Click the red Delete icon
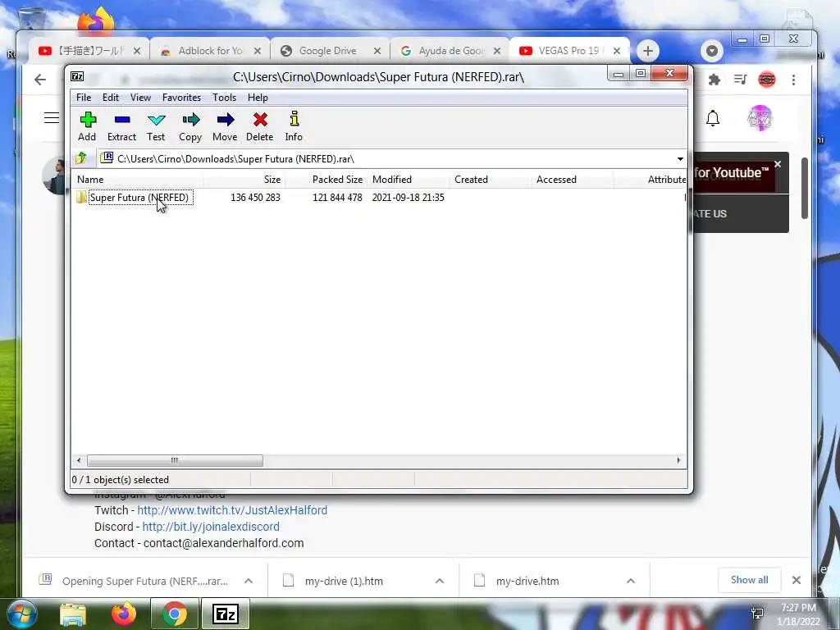The height and width of the screenshot is (630, 840). coord(260,127)
